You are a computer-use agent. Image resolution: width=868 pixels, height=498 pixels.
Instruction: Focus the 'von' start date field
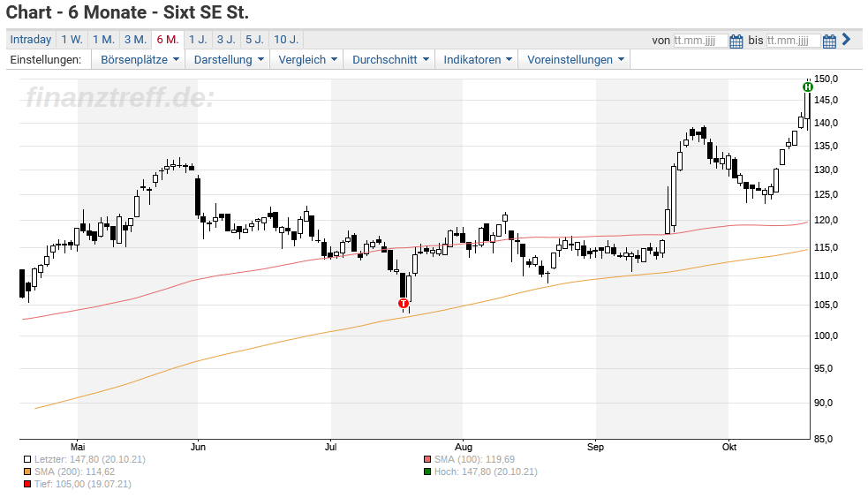tap(700, 41)
